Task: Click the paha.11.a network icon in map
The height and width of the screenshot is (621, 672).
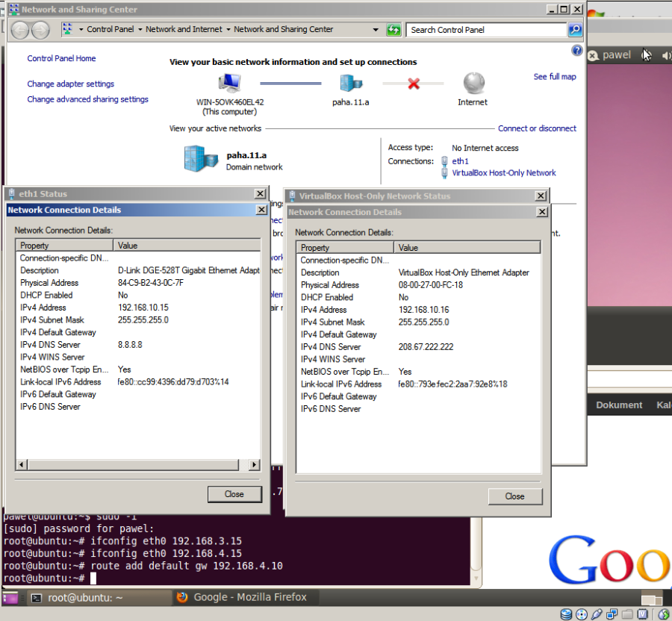Action: pyautogui.click(x=350, y=83)
